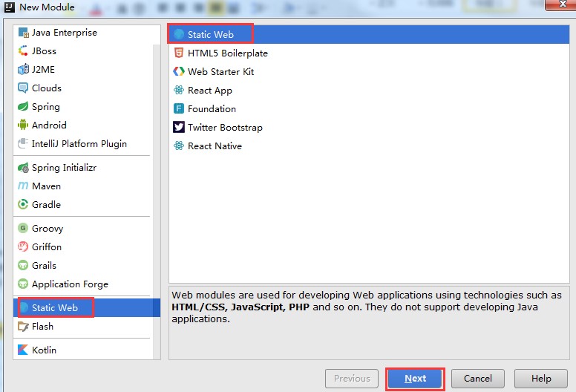Image resolution: width=576 pixels, height=392 pixels.
Task: Select the React App atom icon
Action: (x=178, y=91)
